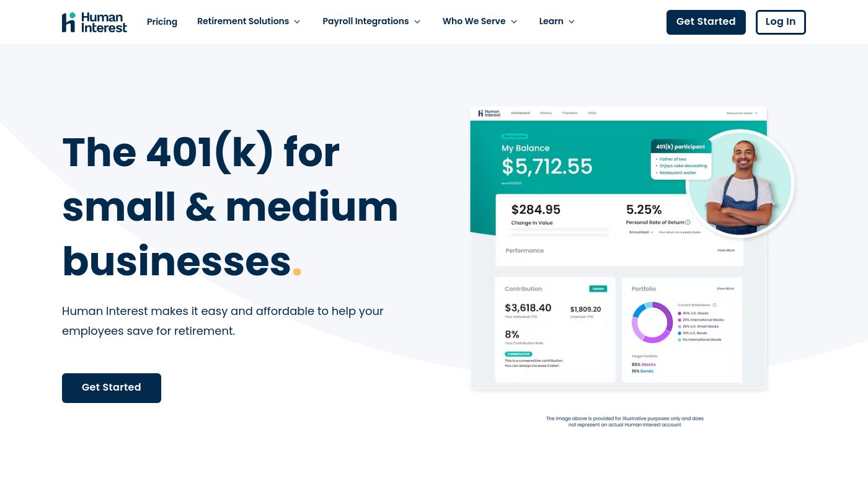
Task: Click the info icon beside Personal Rate of Return
Action: pyautogui.click(x=688, y=222)
